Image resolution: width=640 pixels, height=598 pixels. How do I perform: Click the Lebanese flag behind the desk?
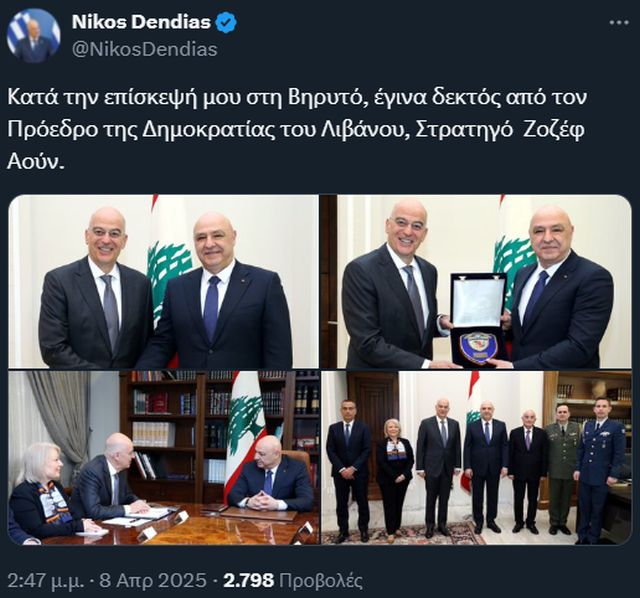click(246, 433)
